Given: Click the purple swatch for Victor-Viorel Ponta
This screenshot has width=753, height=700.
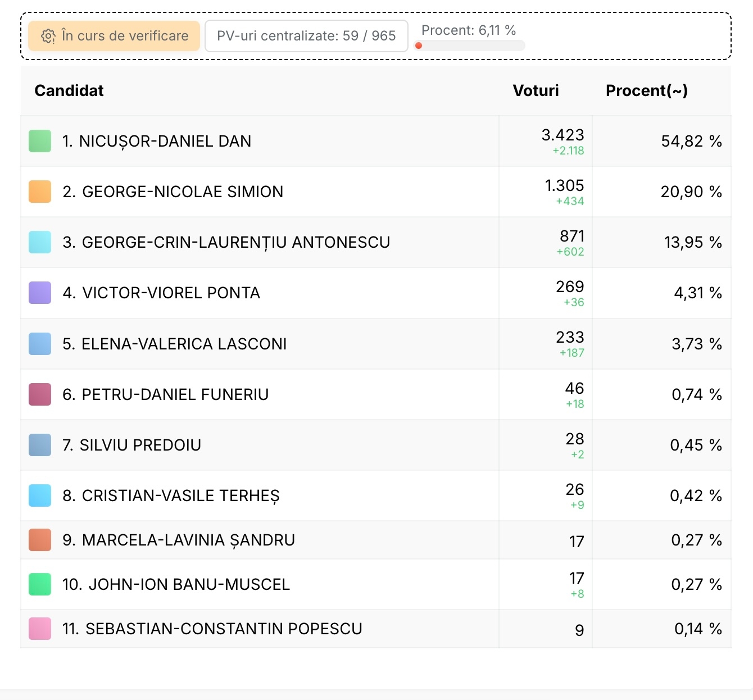Looking at the screenshot, I should coord(40,293).
